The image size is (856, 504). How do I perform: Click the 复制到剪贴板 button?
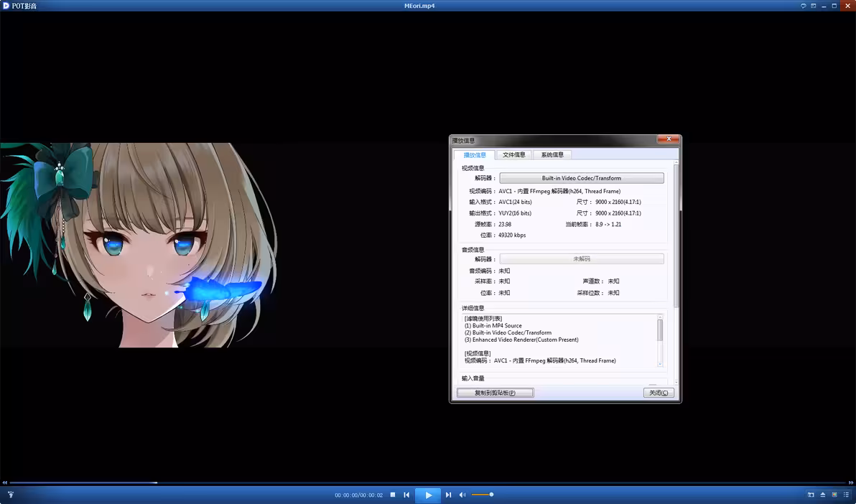pyautogui.click(x=496, y=393)
